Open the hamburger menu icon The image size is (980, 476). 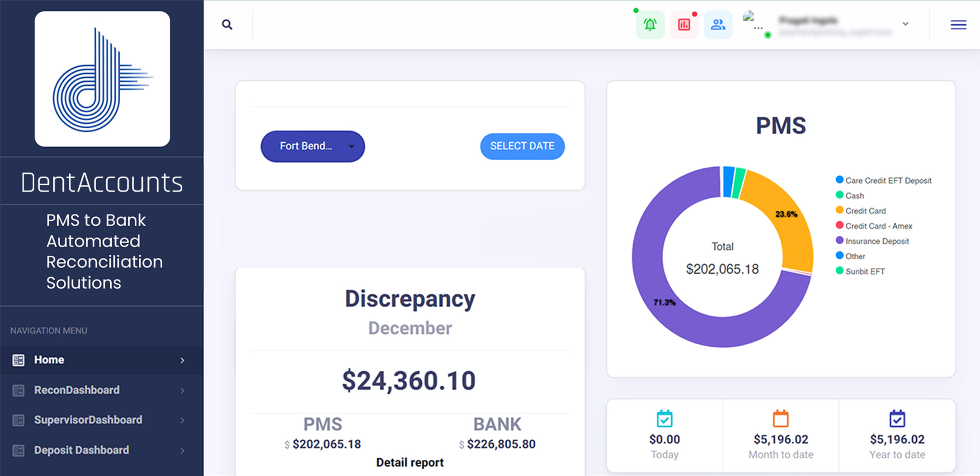(x=958, y=25)
